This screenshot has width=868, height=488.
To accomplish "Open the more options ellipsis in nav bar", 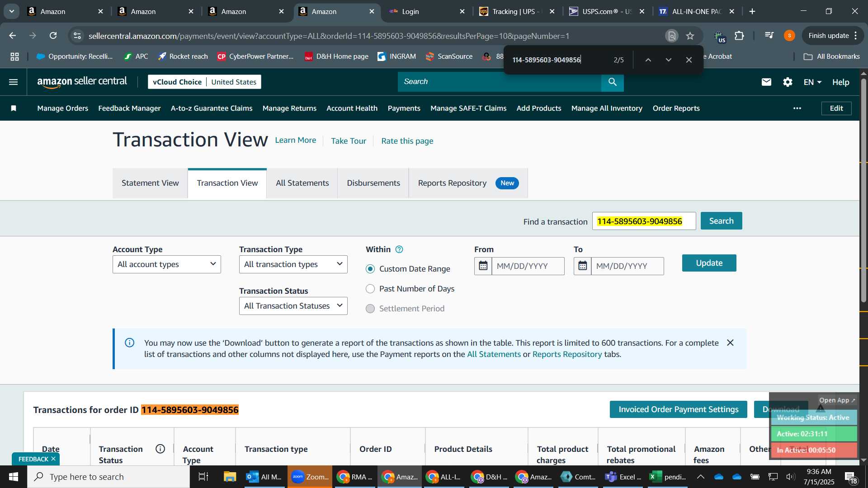I will [797, 108].
